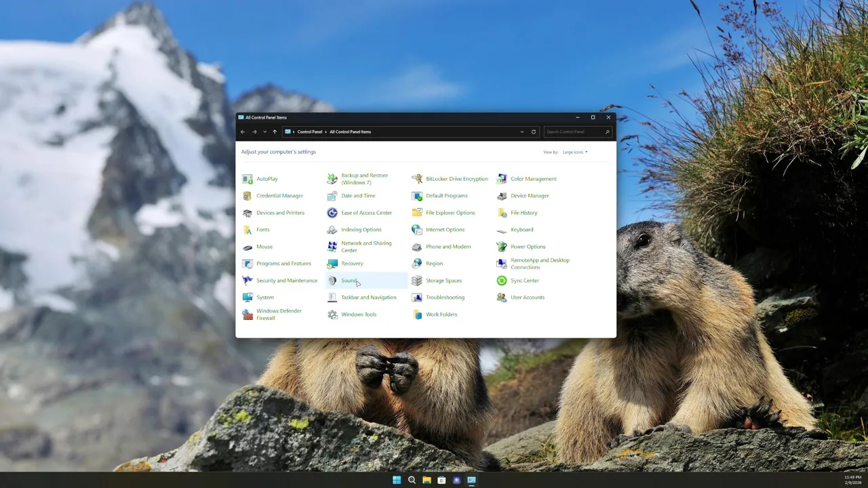Open the Taskbar and Navigation icon
The height and width of the screenshot is (488, 868).
coord(332,298)
